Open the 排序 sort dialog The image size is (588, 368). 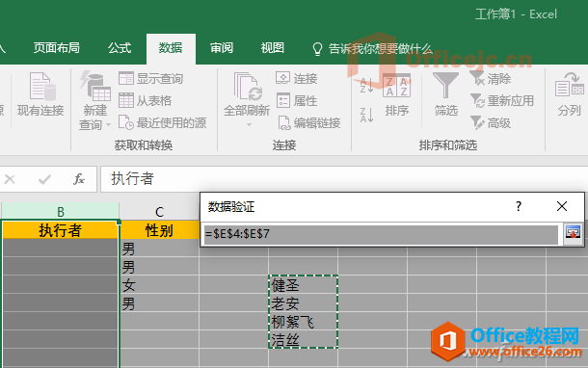(x=397, y=93)
